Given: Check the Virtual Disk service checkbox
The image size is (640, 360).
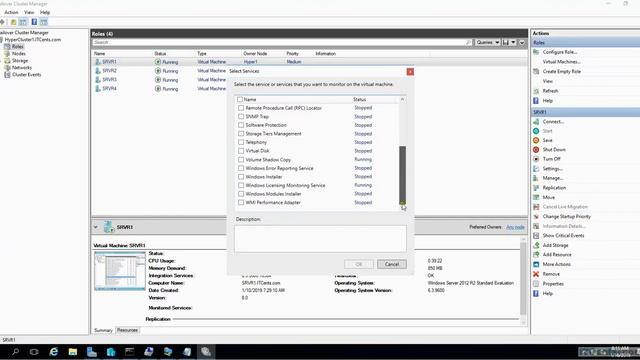Looking at the screenshot, I should (241, 151).
